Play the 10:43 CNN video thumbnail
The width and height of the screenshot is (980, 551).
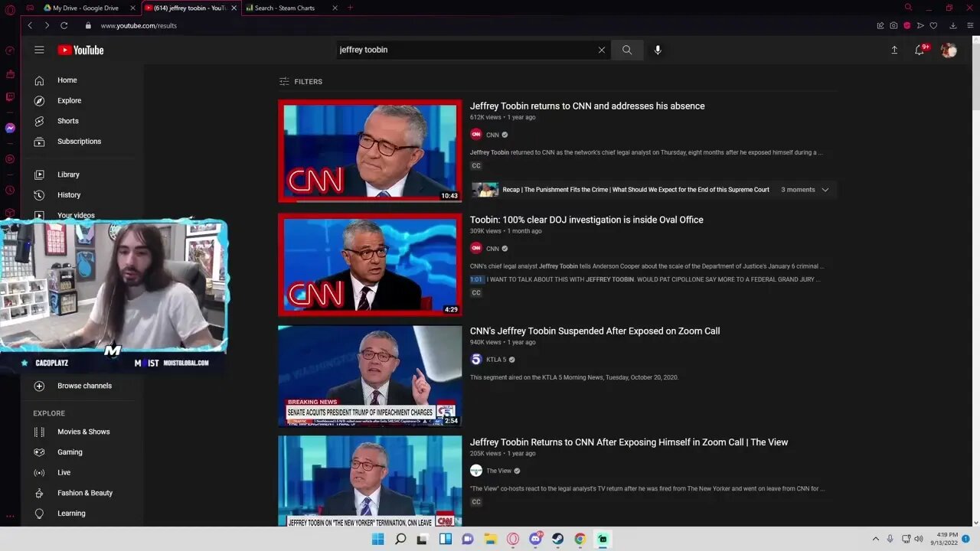pos(370,152)
